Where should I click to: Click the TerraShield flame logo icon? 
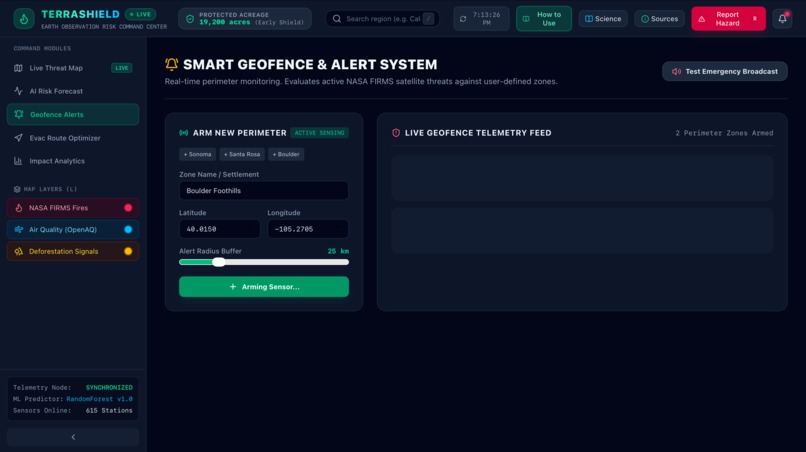click(24, 19)
